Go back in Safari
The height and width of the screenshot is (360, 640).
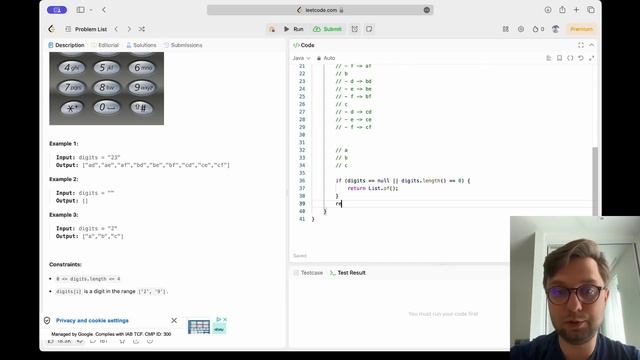pyautogui.click(x=104, y=10)
